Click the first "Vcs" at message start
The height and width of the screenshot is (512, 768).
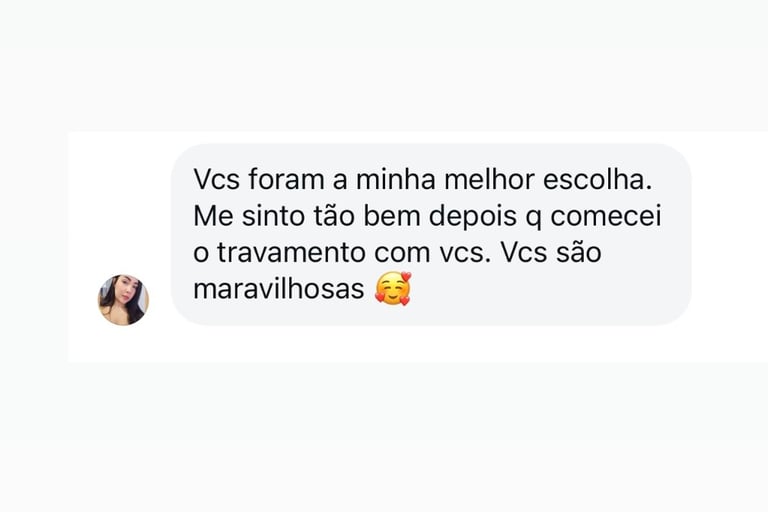(216, 179)
